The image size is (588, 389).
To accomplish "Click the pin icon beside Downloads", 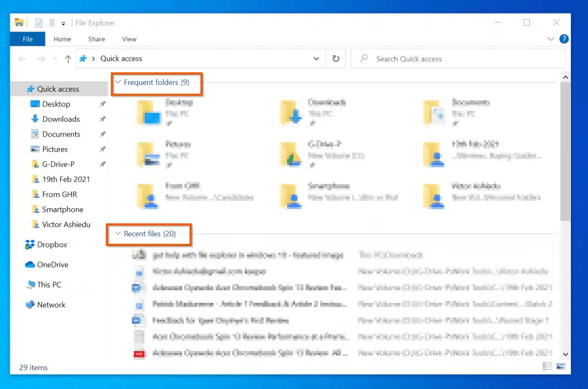I will (x=102, y=119).
